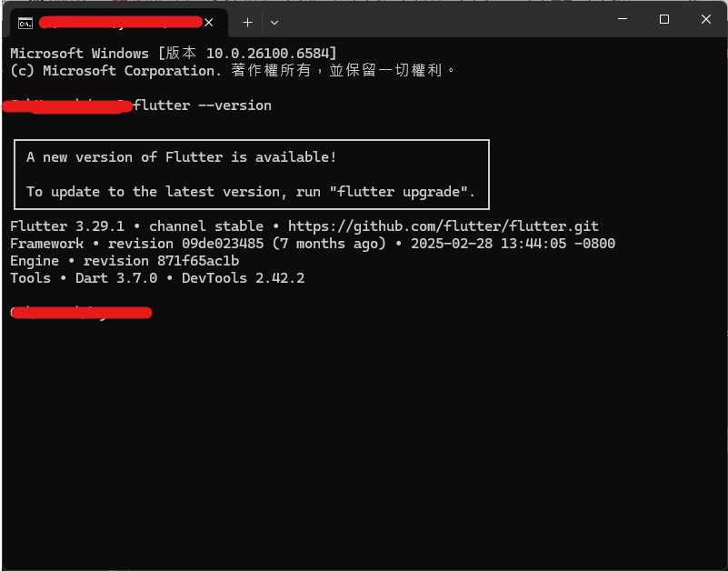Open a new tab with the plus icon
The width and height of the screenshot is (728, 571).
[248, 23]
